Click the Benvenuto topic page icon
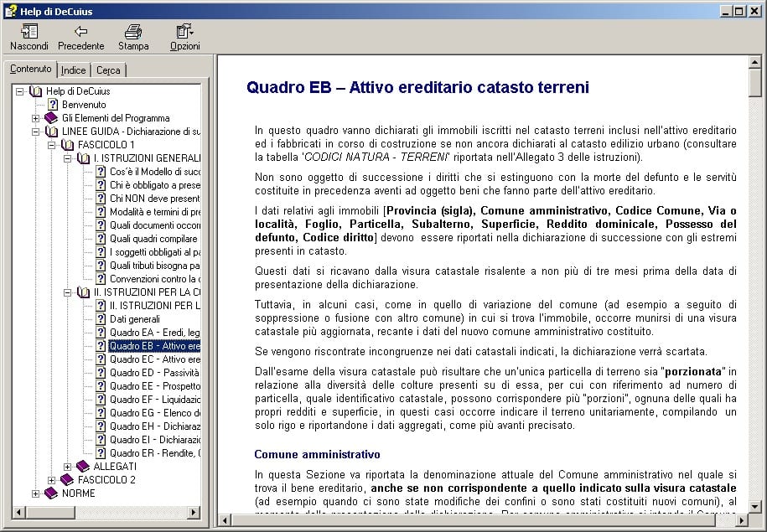Screen dimensions: 767x532 coord(52,105)
